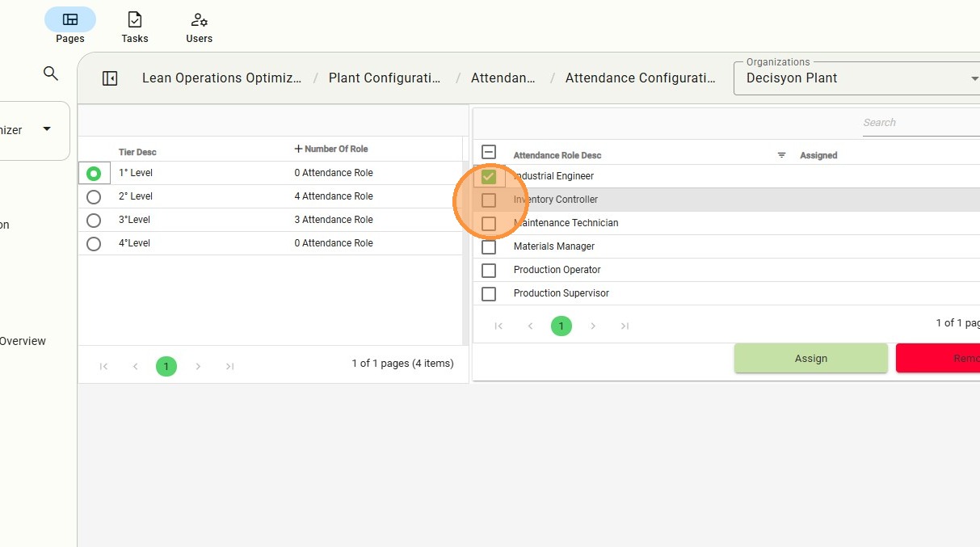The image size is (980, 547).
Task: Click filter icon in Attendance Role Desc column
Action: coord(781,155)
